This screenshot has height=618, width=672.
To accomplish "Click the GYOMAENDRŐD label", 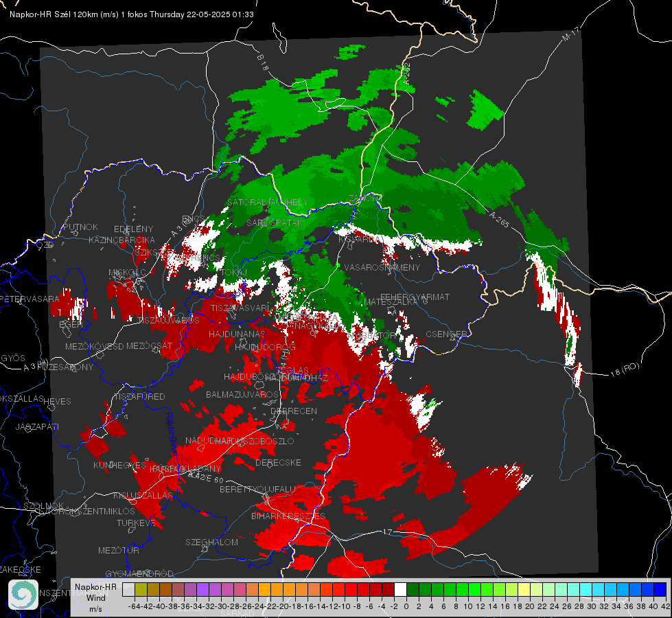I will [x=139, y=573].
